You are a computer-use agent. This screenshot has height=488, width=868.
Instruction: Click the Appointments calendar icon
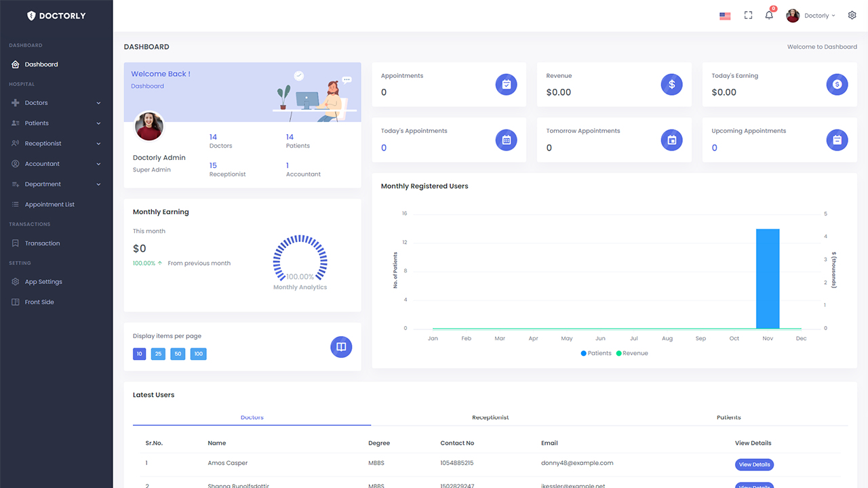pos(506,84)
